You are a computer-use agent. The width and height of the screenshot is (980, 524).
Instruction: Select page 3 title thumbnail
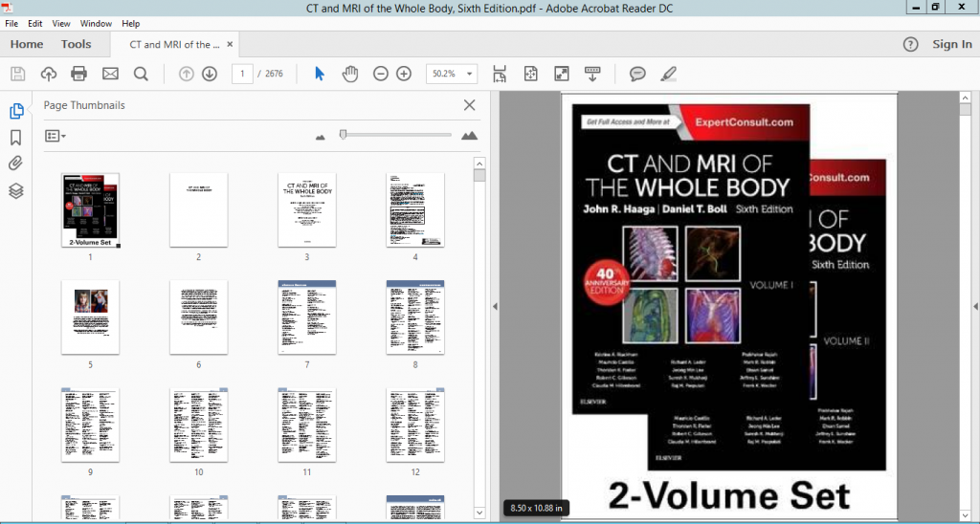[307, 210]
